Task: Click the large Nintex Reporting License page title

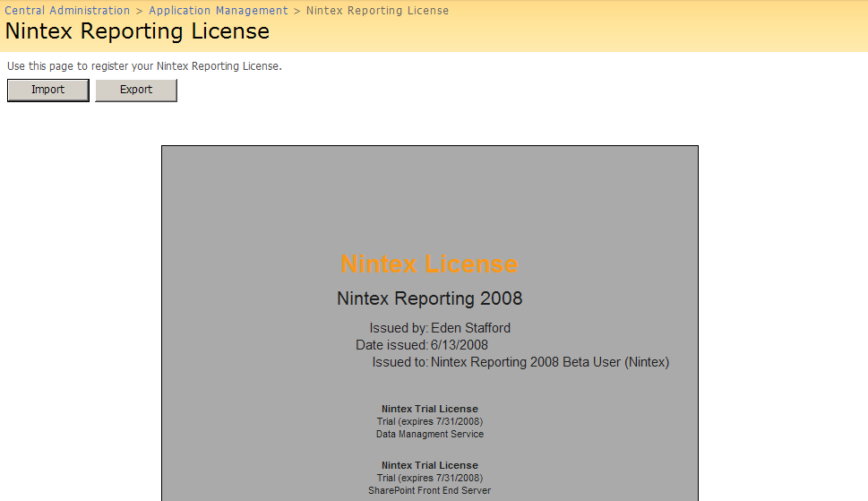Action: [x=137, y=31]
